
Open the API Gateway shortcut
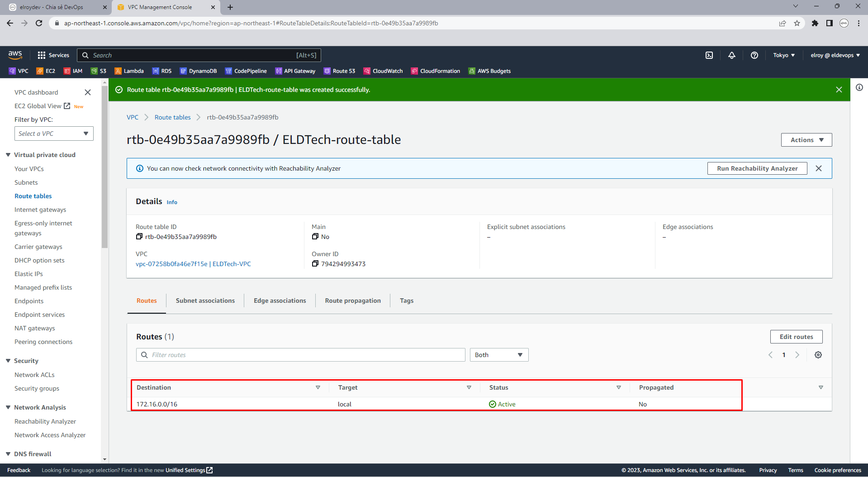click(295, 71)
